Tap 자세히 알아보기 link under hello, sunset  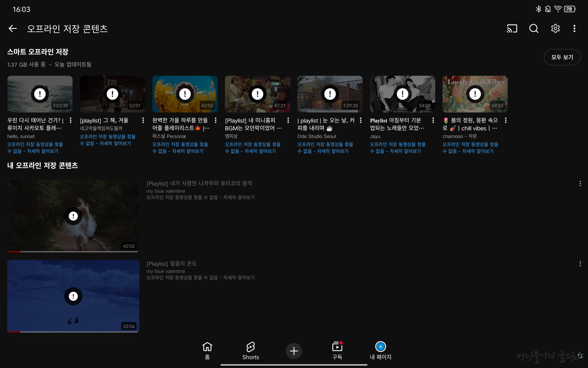click(43, 151)
